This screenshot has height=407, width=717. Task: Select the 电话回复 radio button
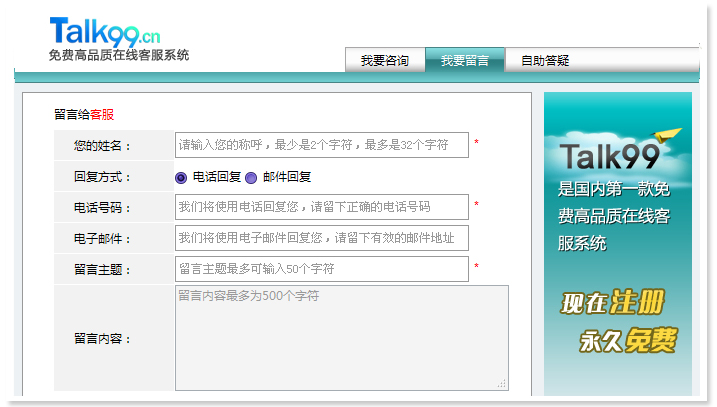181,177
